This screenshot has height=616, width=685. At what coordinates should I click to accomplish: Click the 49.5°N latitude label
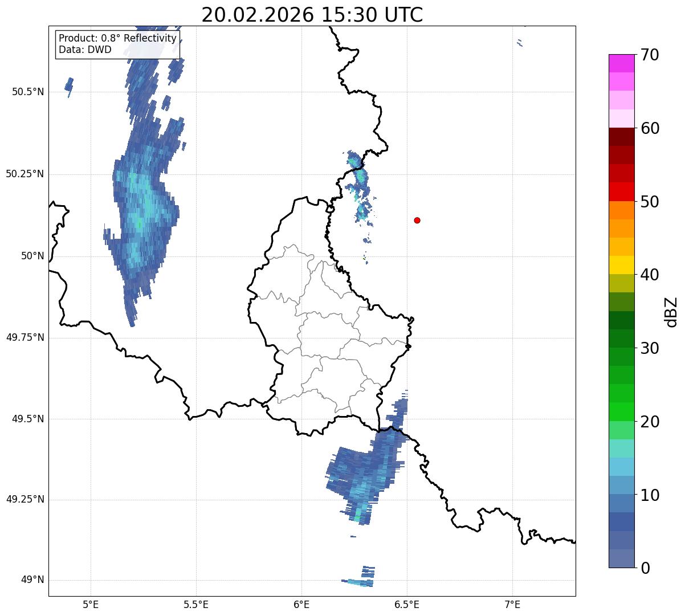click(x=28, y=419)
